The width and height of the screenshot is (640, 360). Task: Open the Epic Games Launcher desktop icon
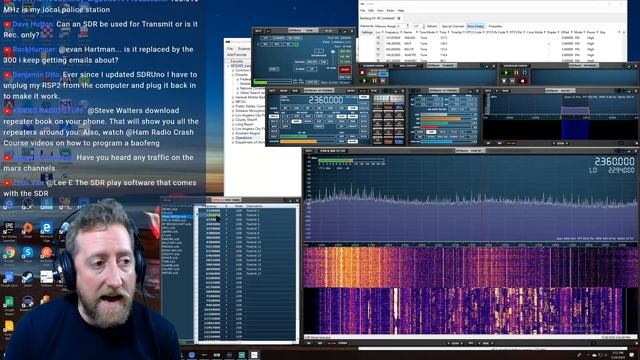click(x=9, y=228)
